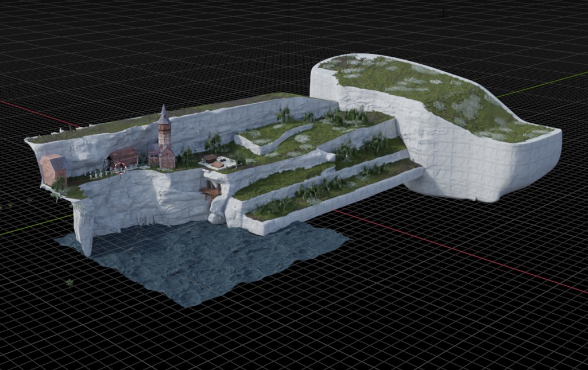Click the small shed on the left ledge
This screenshot has width=588, height=370.
pyautogui.click(x=53, y=166)
